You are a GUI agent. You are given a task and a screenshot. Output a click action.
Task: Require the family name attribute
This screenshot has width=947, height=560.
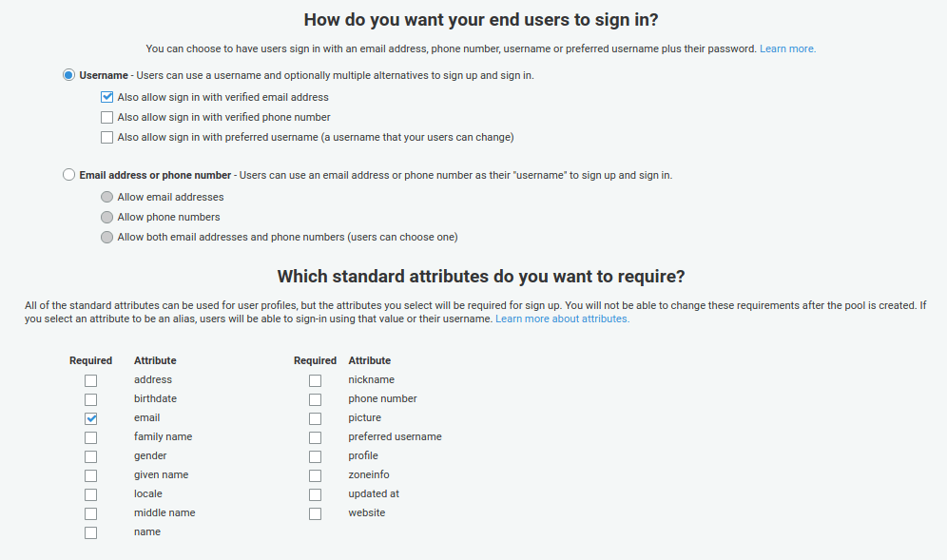click(90, 437)
